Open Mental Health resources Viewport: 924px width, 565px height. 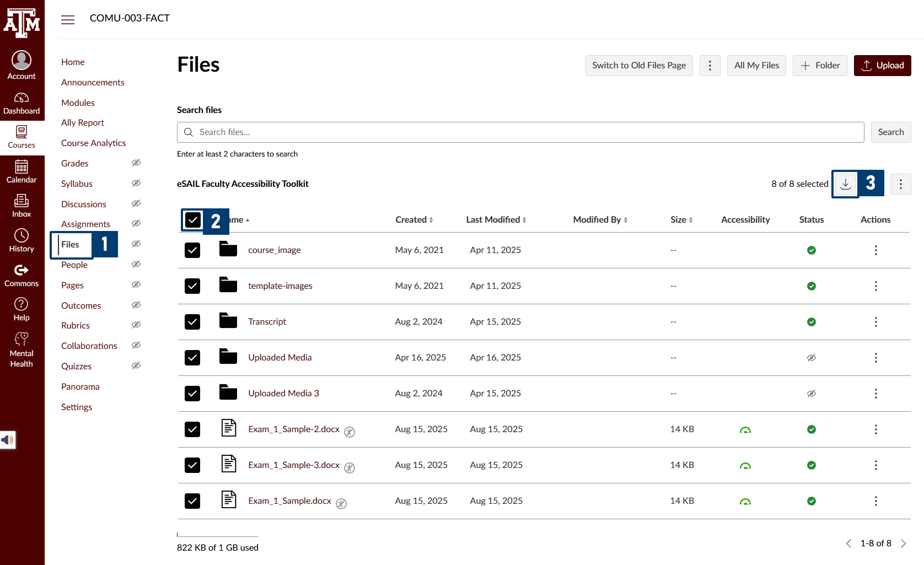[22, 348]
